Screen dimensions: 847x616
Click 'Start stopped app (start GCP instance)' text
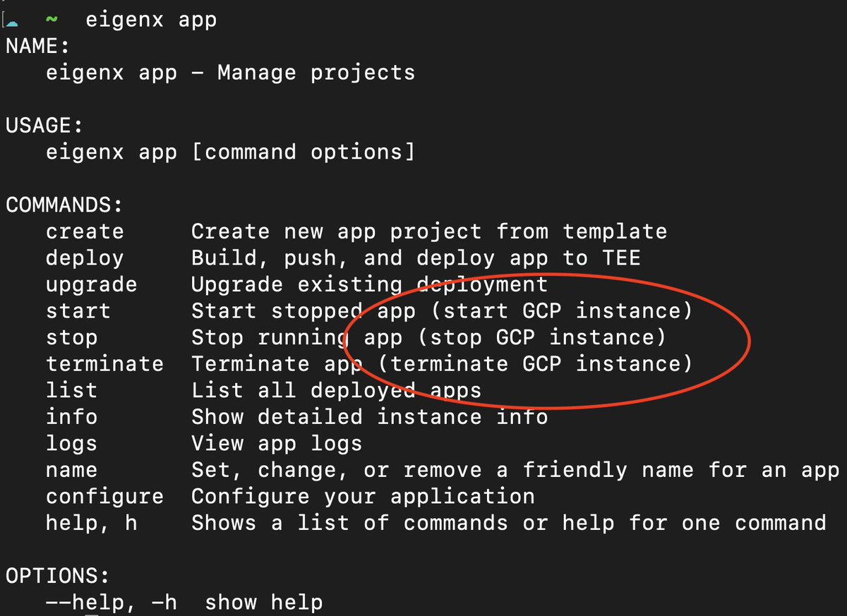coord(442,311)
